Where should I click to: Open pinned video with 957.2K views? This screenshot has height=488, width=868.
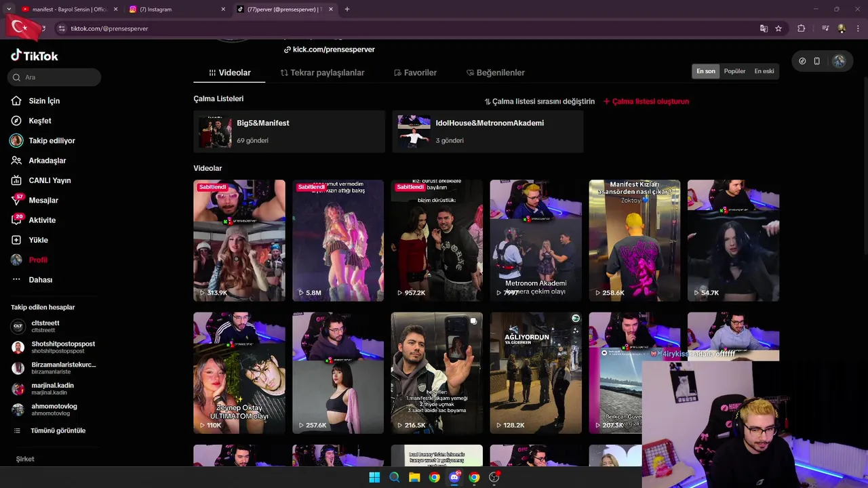pos(437,241)
